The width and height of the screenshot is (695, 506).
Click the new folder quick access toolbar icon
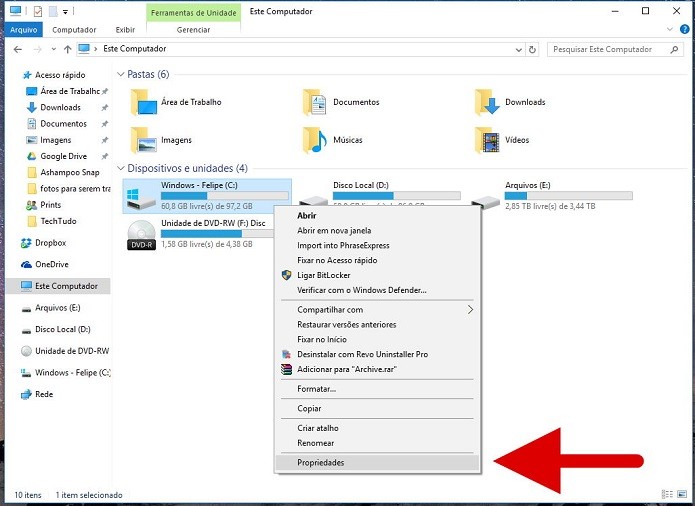tap(53, 12)
